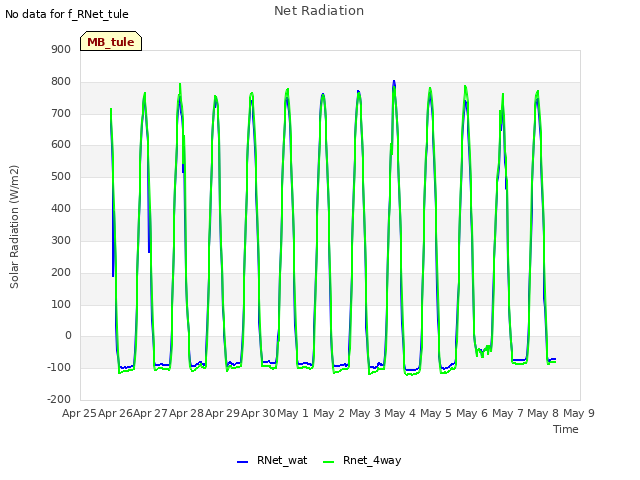Click the May 2 x-axis tick label
640x480 pixels.
pos(329,413)
